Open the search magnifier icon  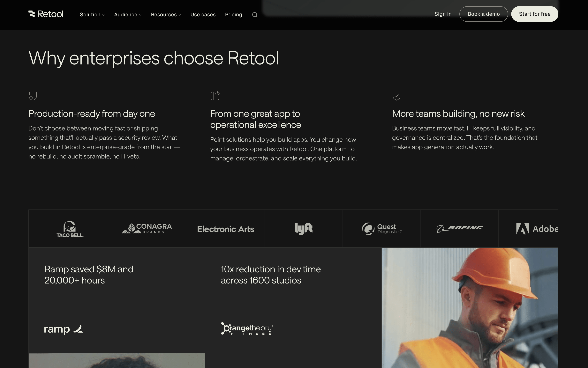(255, 15)
